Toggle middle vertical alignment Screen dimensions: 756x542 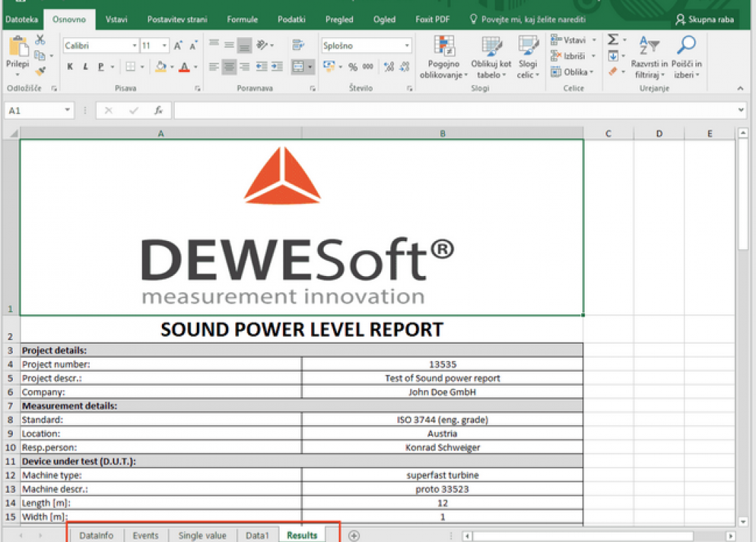click(x=230, y=45)
